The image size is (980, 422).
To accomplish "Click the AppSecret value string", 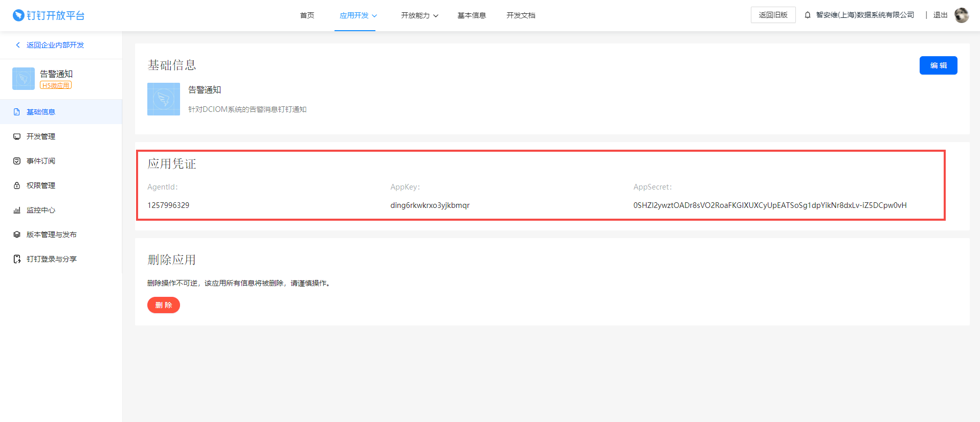I will 770,205.
